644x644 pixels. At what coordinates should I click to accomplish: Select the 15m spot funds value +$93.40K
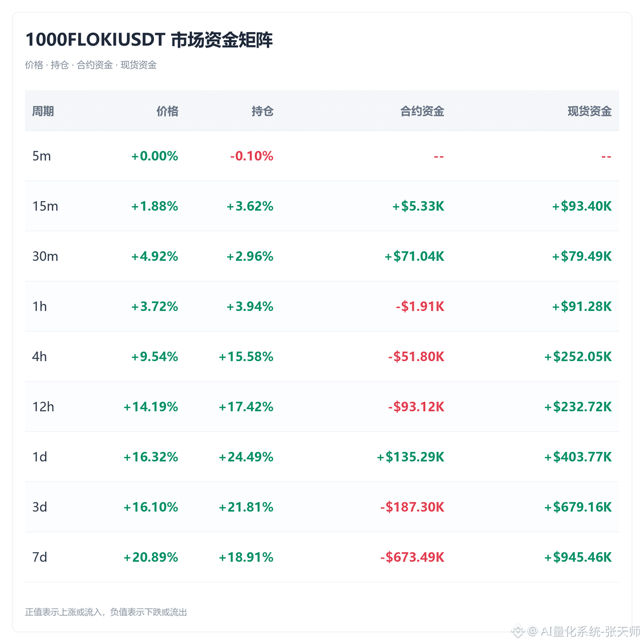coord(582,206)
